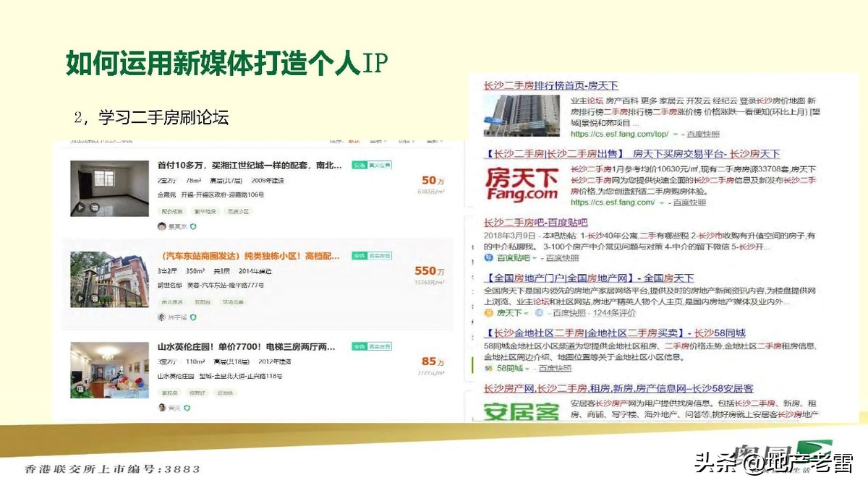Click the 百度快照 link under the Fang.com result
Viewport: 868px width, 488px height.
tap(690, 204)
